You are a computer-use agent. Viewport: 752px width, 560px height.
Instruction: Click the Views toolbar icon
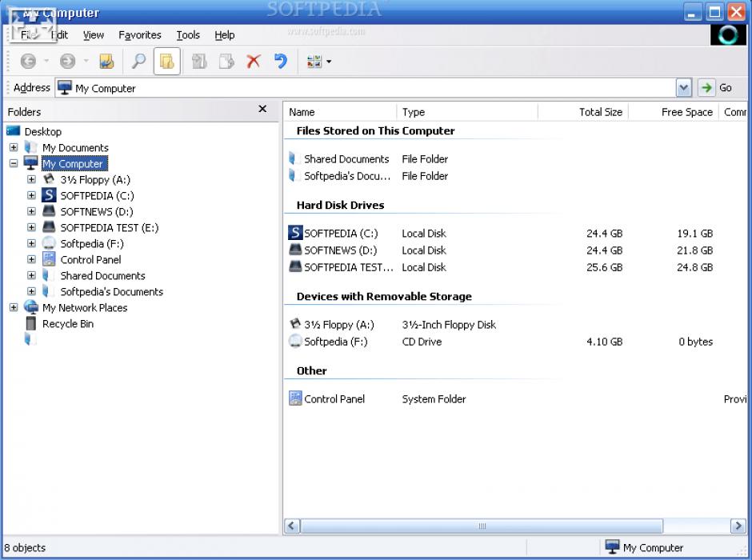click(x=314, y=61)
